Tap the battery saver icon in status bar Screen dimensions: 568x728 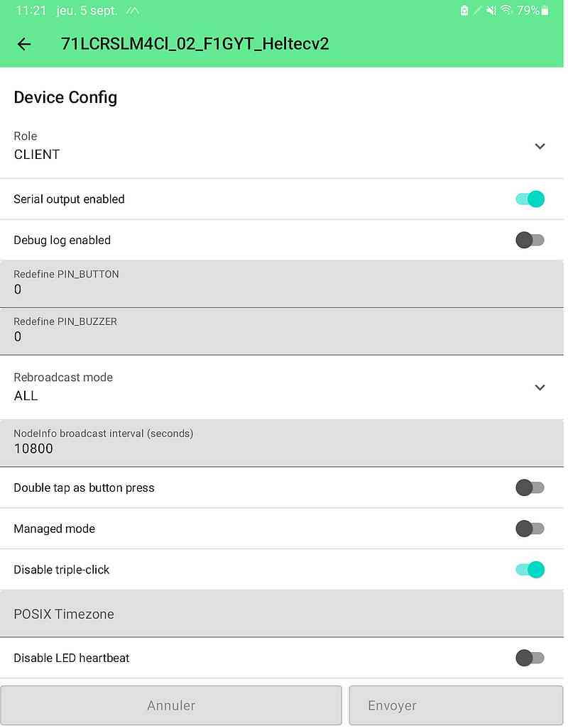tap(464, 10)
